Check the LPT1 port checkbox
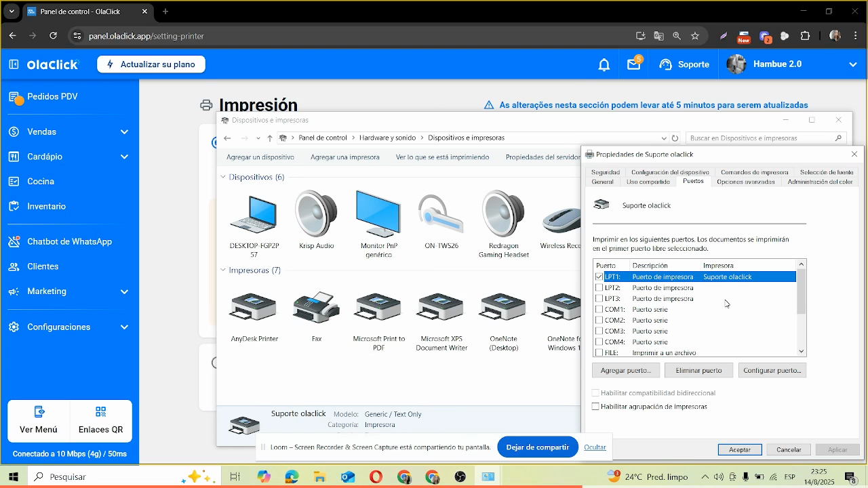 599,277
